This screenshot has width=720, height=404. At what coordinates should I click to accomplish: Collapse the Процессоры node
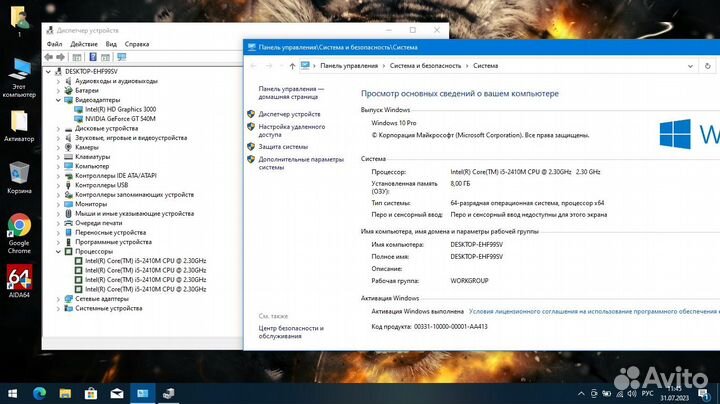(58, 252)
